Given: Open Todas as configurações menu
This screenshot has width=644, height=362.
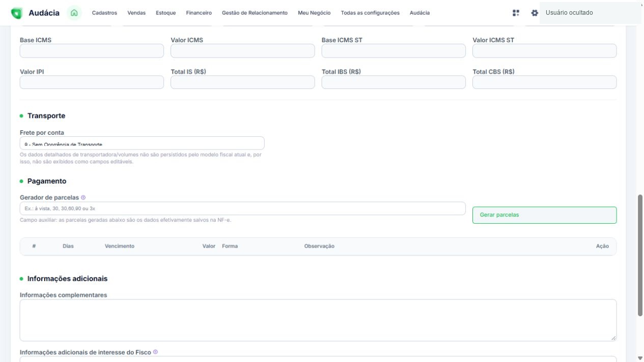Looking at the screenshot, I should pyautogui.click(x=370, y=13).
